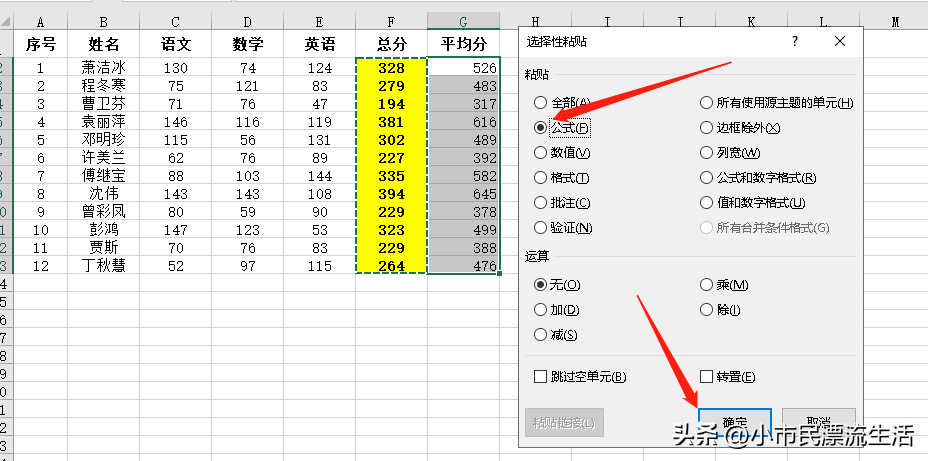Select the name cell 曾彩凤
The image size is (928, 461).
click(104, 212)
